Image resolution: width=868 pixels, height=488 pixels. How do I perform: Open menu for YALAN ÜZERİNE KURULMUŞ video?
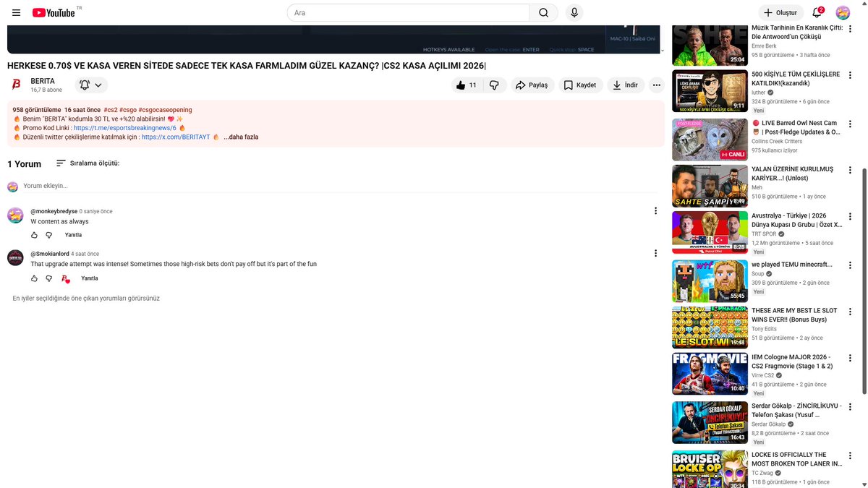coord(849,171)
